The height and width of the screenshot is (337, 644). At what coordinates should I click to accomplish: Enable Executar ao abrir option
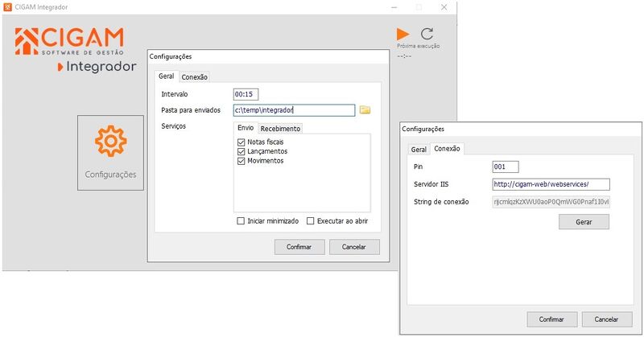pyautogui.click(x=311, y=221)
